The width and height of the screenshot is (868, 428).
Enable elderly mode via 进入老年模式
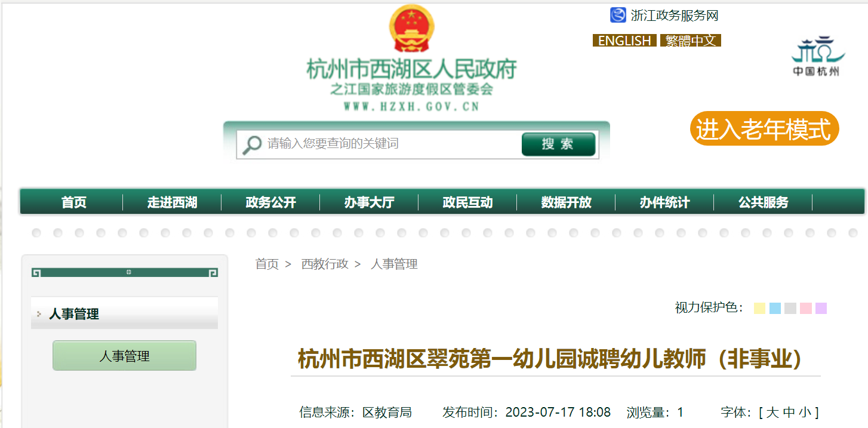[764, 128]
